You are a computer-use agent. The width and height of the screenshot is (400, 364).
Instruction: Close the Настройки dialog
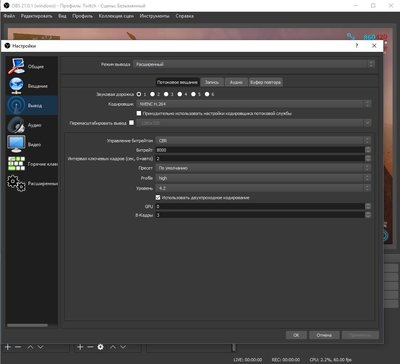pos(374,46)
